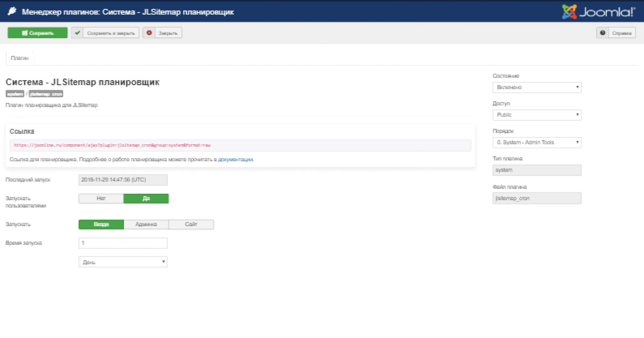Click the green checkmark save-and-close icon
644x338 pixels.
point(77,33)
